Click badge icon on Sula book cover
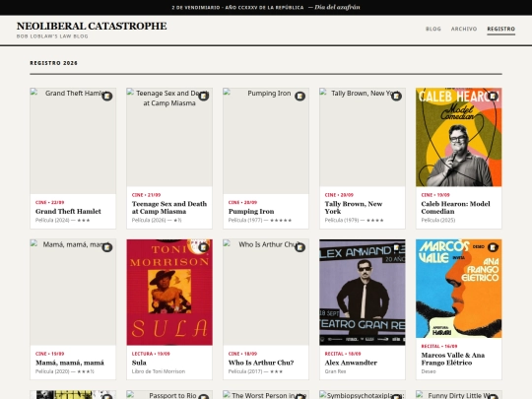The height and width of the screenshot is (399, 532). 204,247
